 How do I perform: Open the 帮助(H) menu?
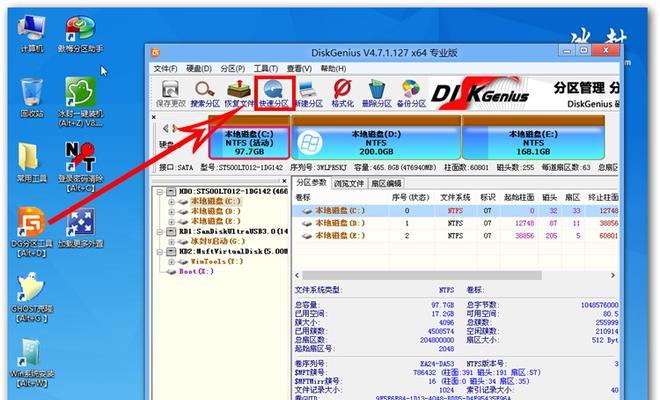(x=333, y=69)
